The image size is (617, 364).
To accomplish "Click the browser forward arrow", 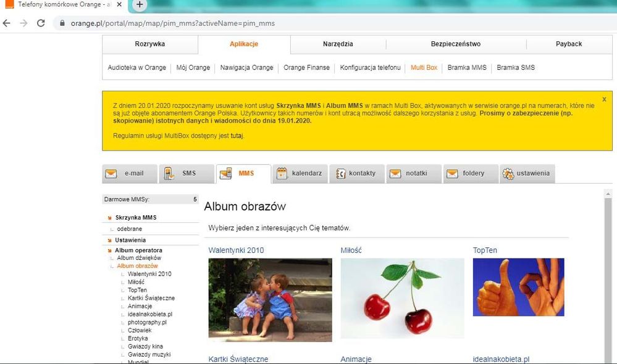I will pos(23,23).
